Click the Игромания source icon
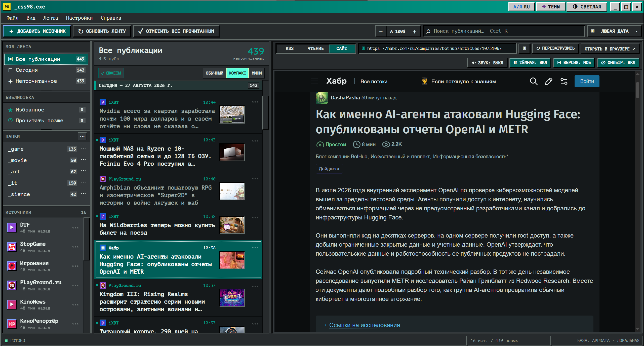Viewport: 644px width, 346px height. point(12,266)
